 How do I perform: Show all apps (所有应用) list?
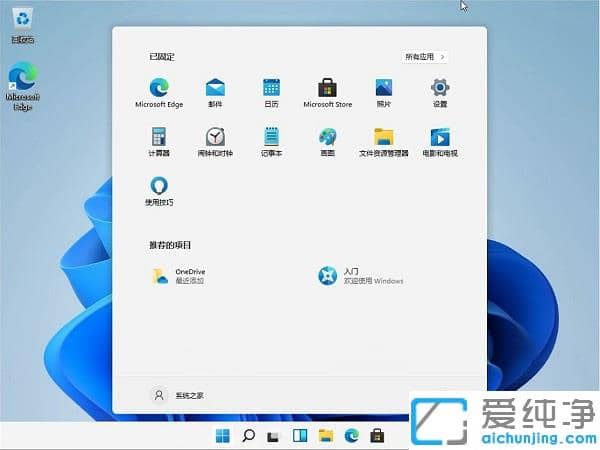(424, 57)
